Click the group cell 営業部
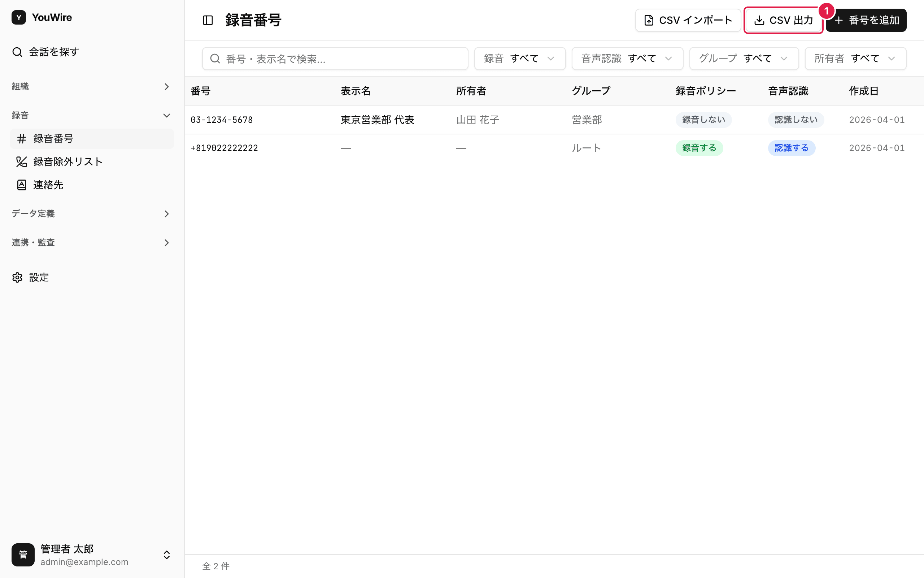 [x=587, y=120]
